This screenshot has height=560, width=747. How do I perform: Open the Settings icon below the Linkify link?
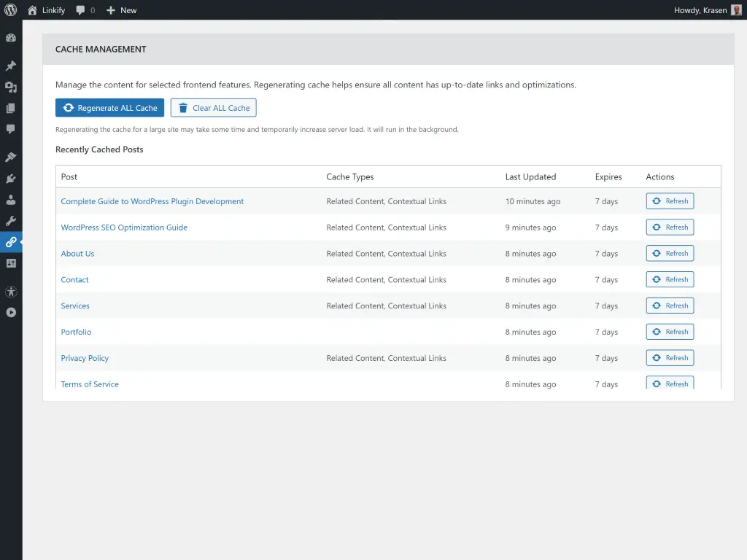pyautogui.click(x=11, y=262)
